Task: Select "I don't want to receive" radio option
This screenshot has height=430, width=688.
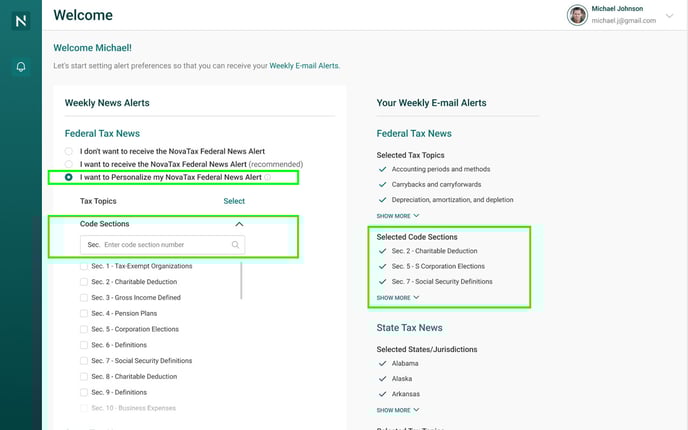Action: 68,151
